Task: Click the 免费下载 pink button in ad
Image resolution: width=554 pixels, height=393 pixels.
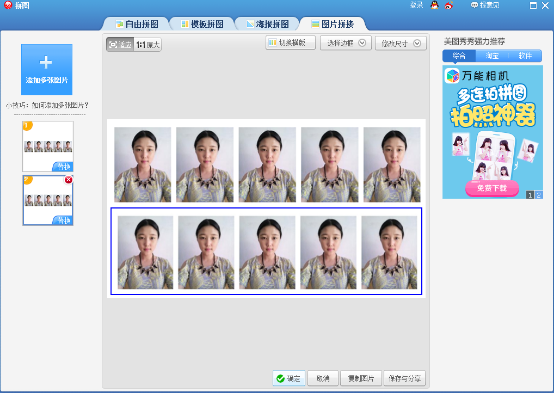Action: click(x=492, y=188)
